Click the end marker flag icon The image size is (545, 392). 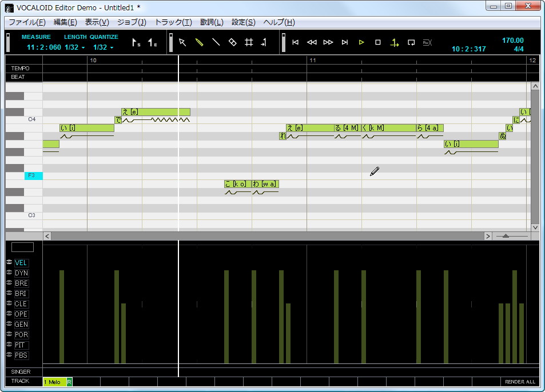(152, 43)
